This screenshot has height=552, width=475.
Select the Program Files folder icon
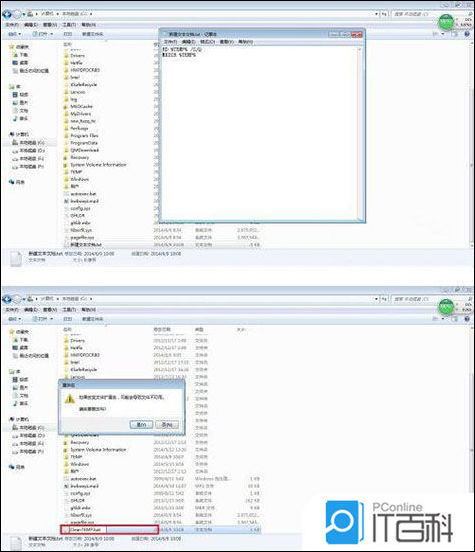[66, 136]
